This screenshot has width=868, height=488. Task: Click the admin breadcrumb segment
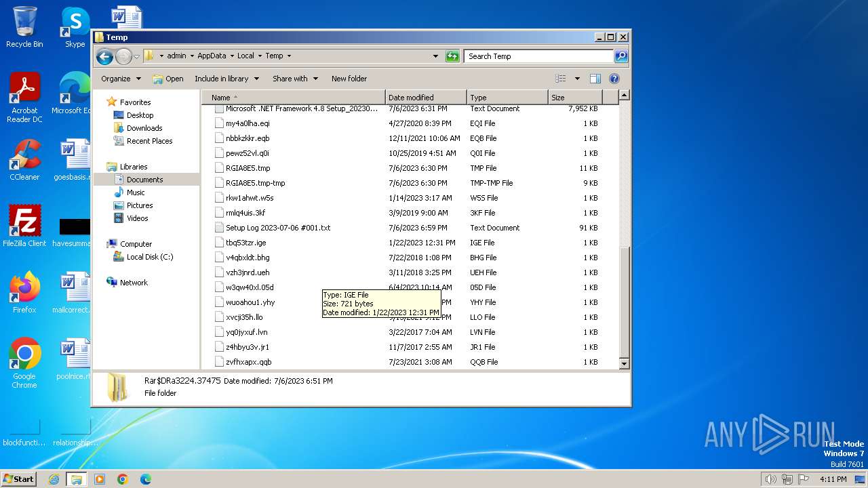[176, 56]
